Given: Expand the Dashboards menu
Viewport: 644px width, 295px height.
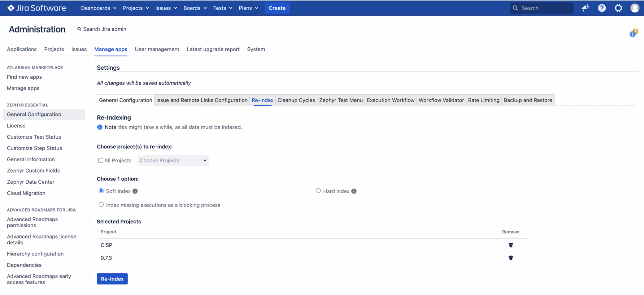Looking at the screenshot, I should (99, 8).
